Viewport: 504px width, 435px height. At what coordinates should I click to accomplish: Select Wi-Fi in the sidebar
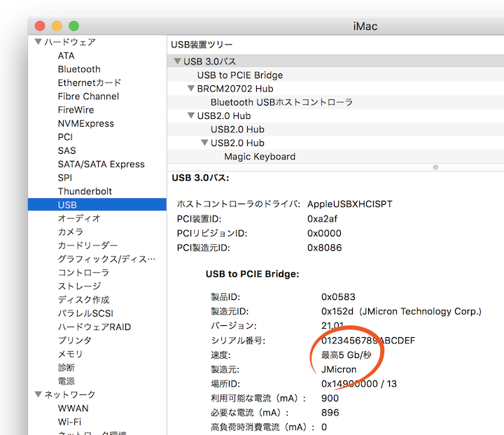coord(70,422)
